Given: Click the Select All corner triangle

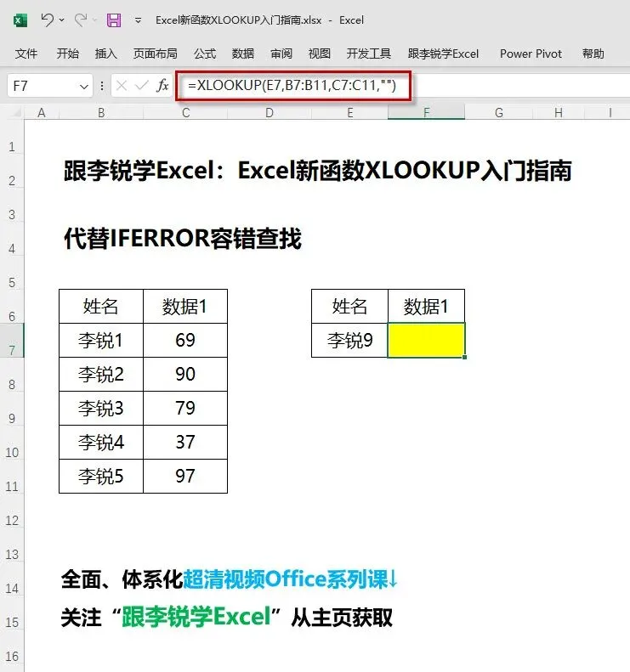Looking at the screenshot, I should coord(16,112).
